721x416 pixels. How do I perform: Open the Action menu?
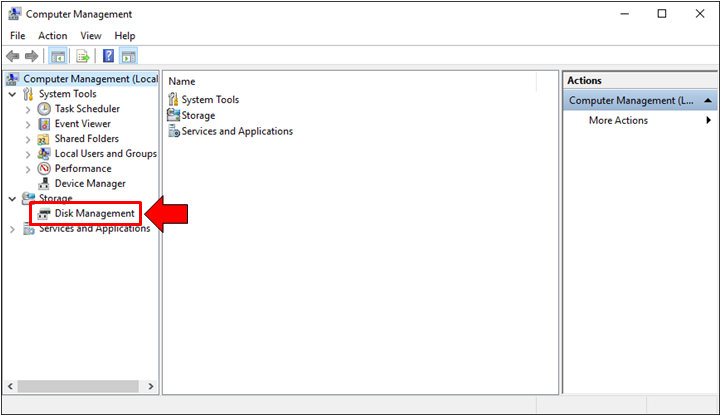pyautogui.click(x=52, y=36)
